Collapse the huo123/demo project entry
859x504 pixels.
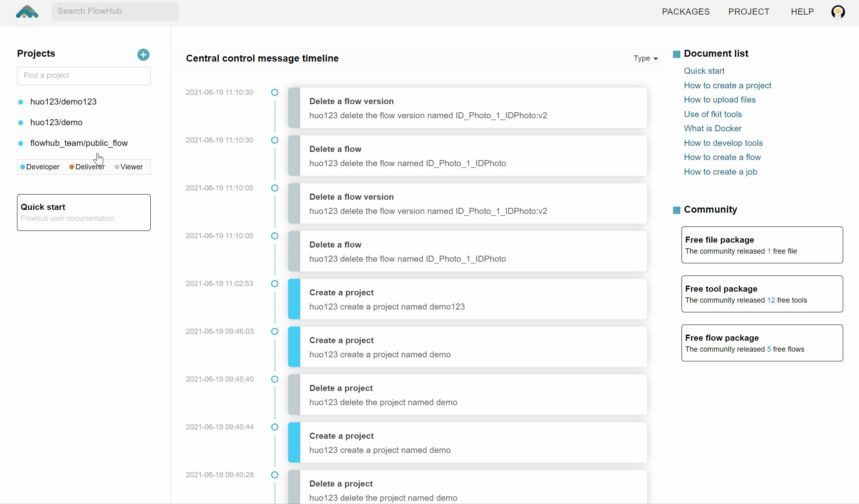pos(57,122)
